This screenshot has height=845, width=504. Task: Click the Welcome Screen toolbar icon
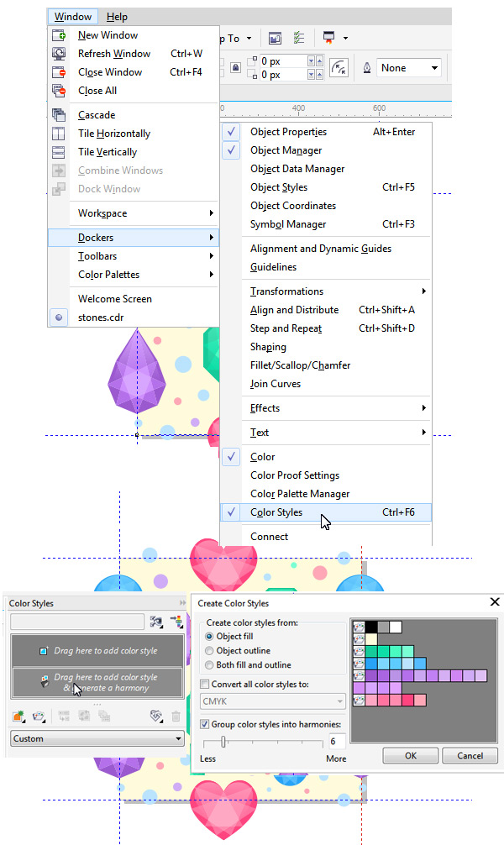coord(275,39)
